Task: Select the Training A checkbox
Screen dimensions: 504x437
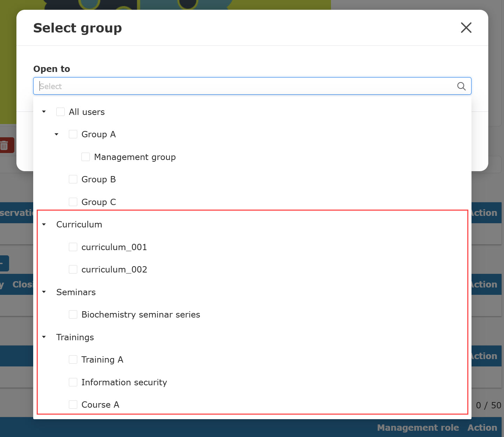Action: coord(73,359)
